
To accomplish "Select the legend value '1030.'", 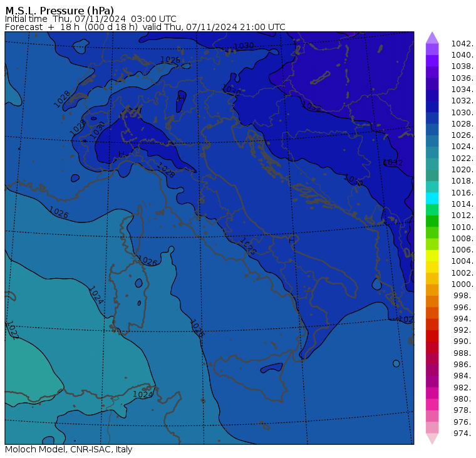I will [x=462, y=112].
